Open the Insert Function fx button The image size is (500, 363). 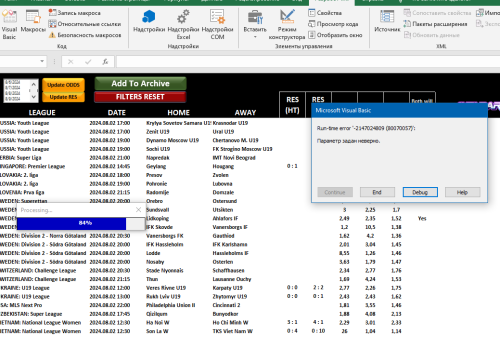click(x=105, y=62)
